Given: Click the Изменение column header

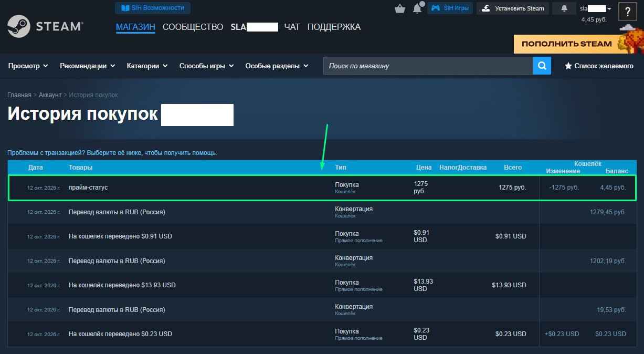Looking at the screenshot, I should [563, 171].
